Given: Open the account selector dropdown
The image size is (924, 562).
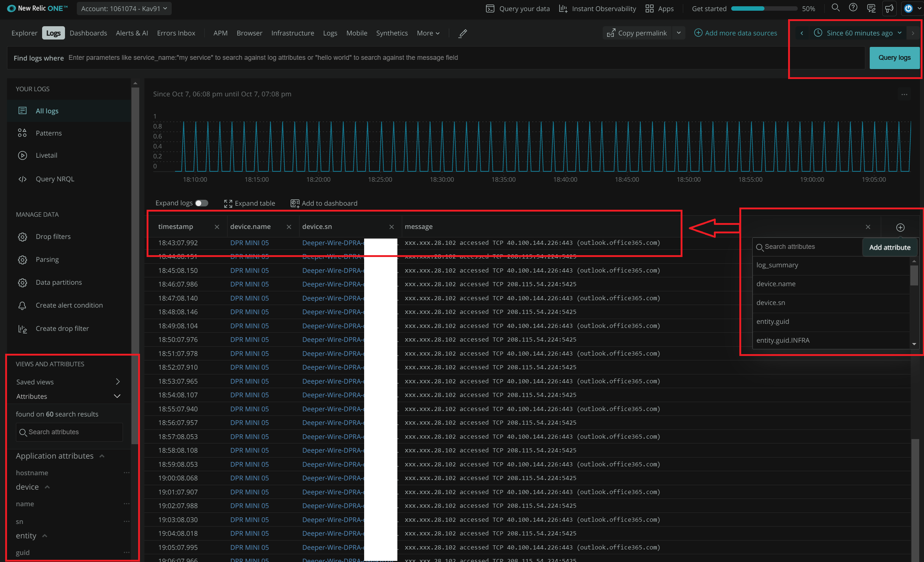Looking at the screenshot, I should click(124, 8).
